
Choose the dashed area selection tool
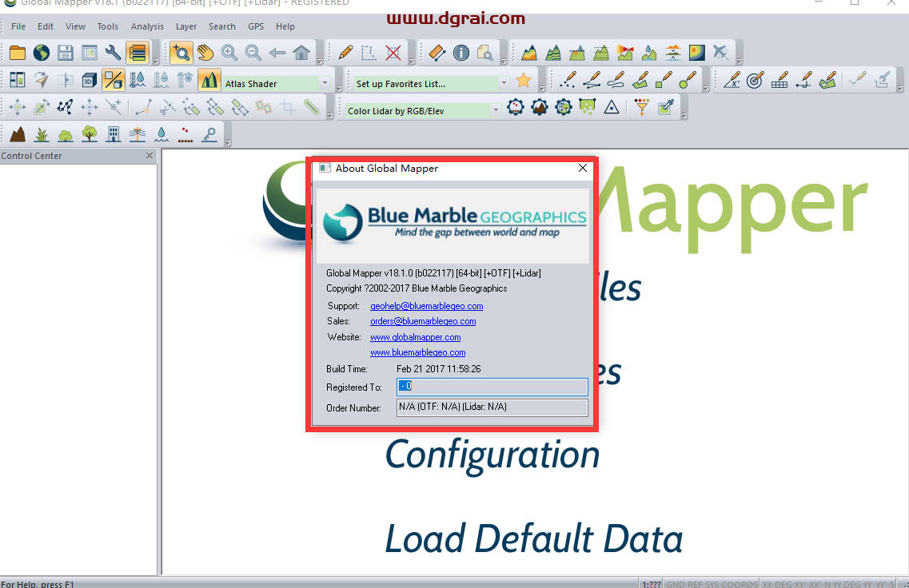[x=369, y=53]
